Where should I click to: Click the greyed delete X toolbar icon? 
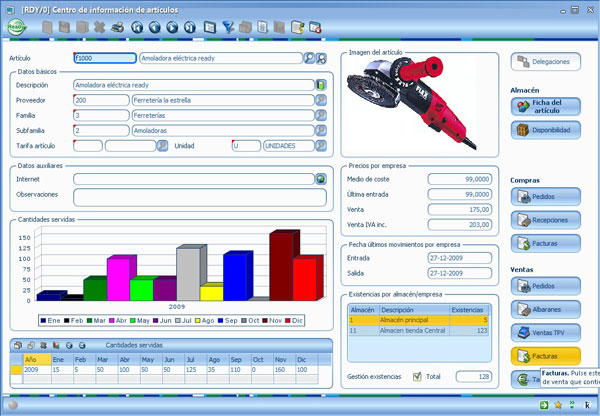click(99, 27)
